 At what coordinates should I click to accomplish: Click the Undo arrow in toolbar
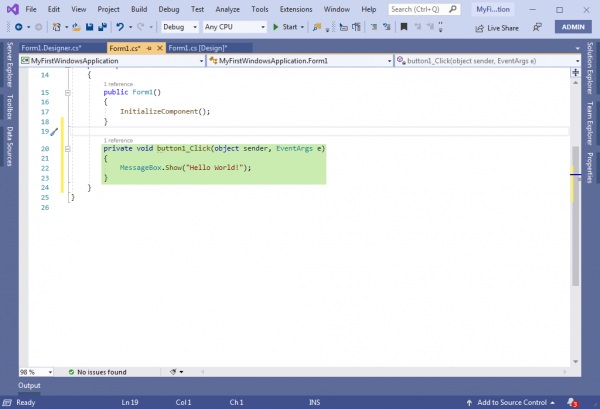(x=119, y=27)
